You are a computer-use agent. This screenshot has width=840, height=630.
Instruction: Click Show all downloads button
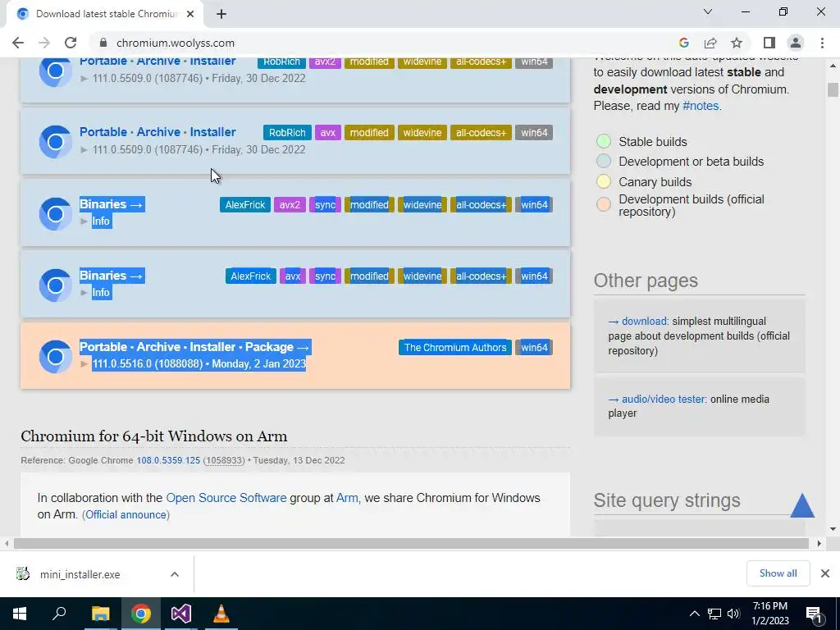pos(778,573)
